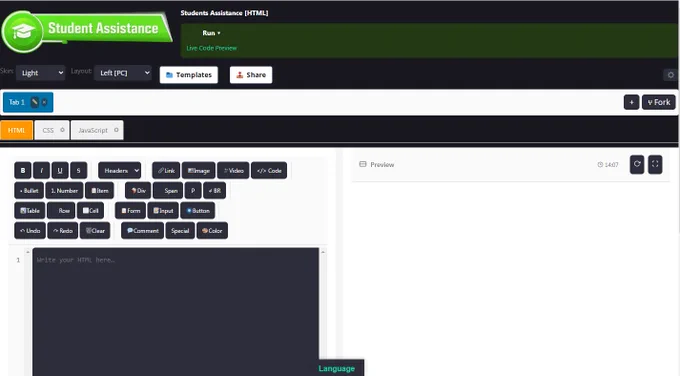Viewport: 680px width, 376px height.
Task: Open the Live Code Preview link
Action: tap(212, 48)
